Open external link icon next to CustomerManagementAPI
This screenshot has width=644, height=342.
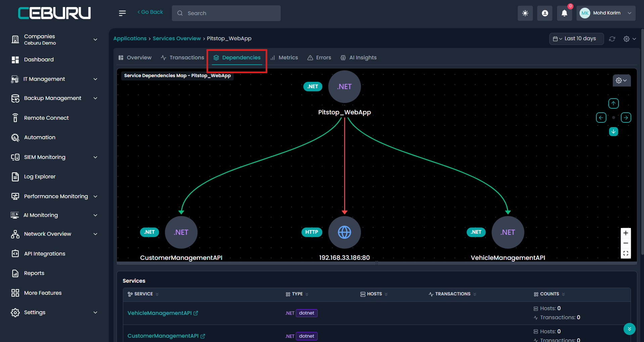click(203, 336)
